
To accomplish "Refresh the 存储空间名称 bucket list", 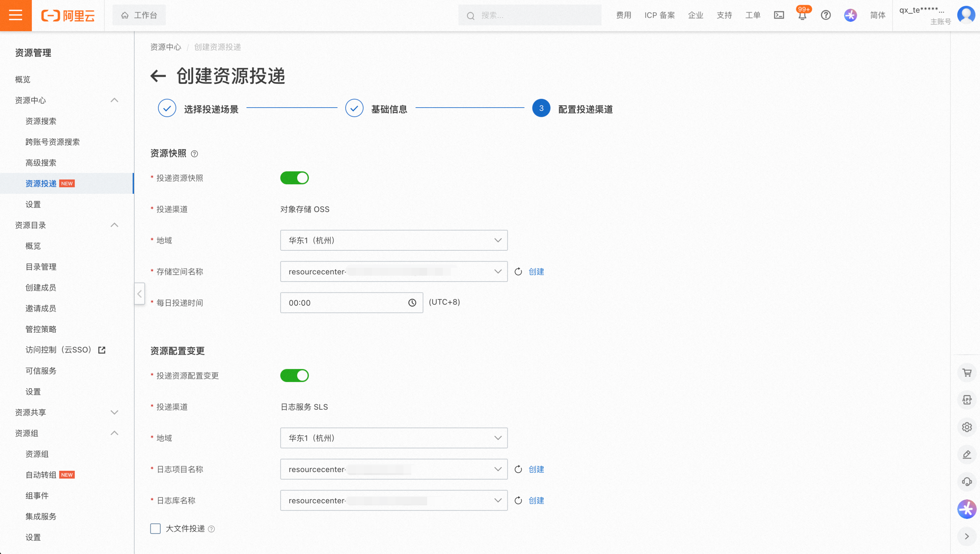I will point(518,272).
